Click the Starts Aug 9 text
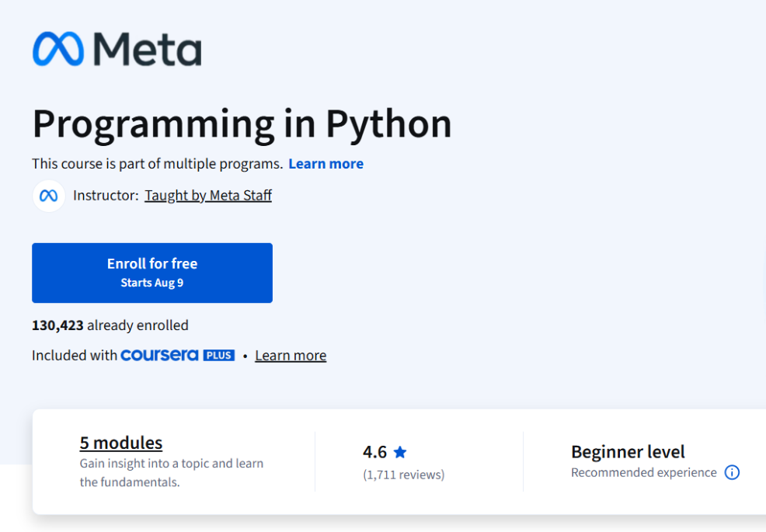This screenshot has height=532, width=766. pos(151,283)
